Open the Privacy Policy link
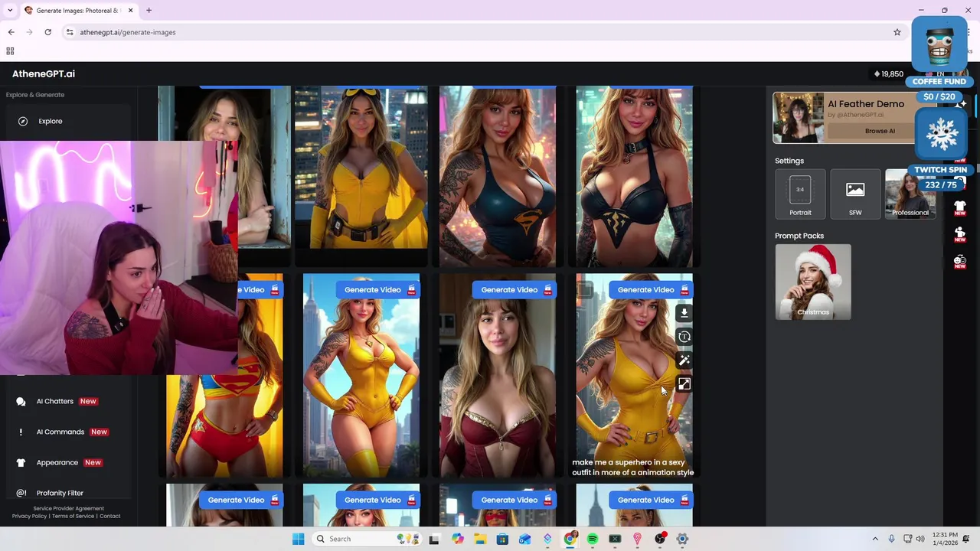This screenshot has height=551, width=980. pyautogui.click(x=29, y=516)
